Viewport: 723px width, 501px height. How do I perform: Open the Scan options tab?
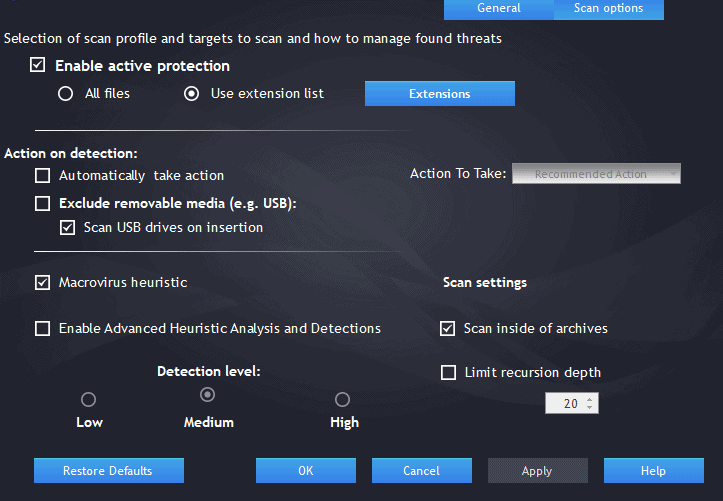[609, 8]
